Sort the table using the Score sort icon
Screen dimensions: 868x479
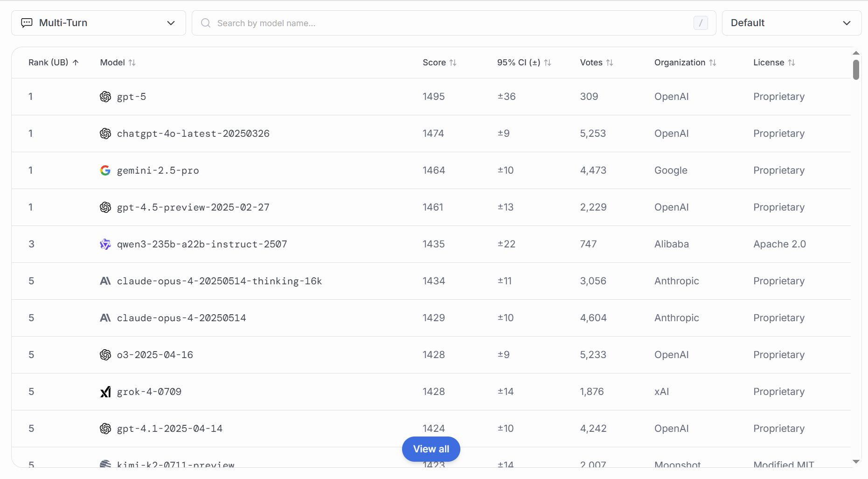coord(453,63)
